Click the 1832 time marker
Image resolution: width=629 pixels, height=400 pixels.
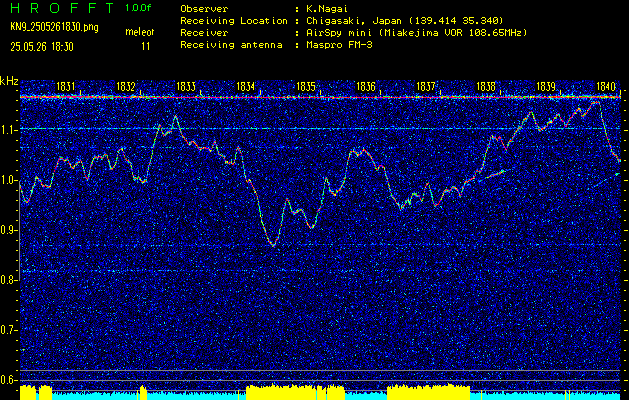point(126,87)
